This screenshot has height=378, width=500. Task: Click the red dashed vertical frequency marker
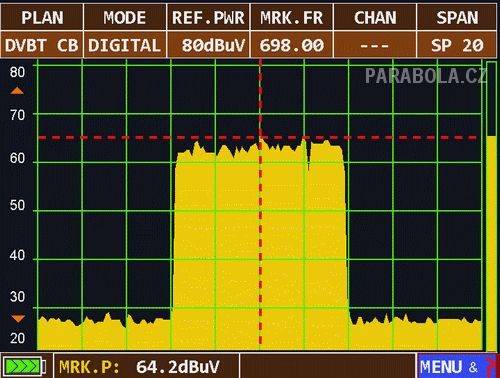pos(260,203)
